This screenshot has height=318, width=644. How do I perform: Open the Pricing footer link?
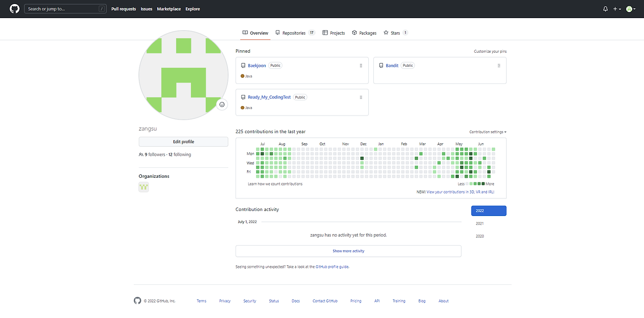coord(356,301)
